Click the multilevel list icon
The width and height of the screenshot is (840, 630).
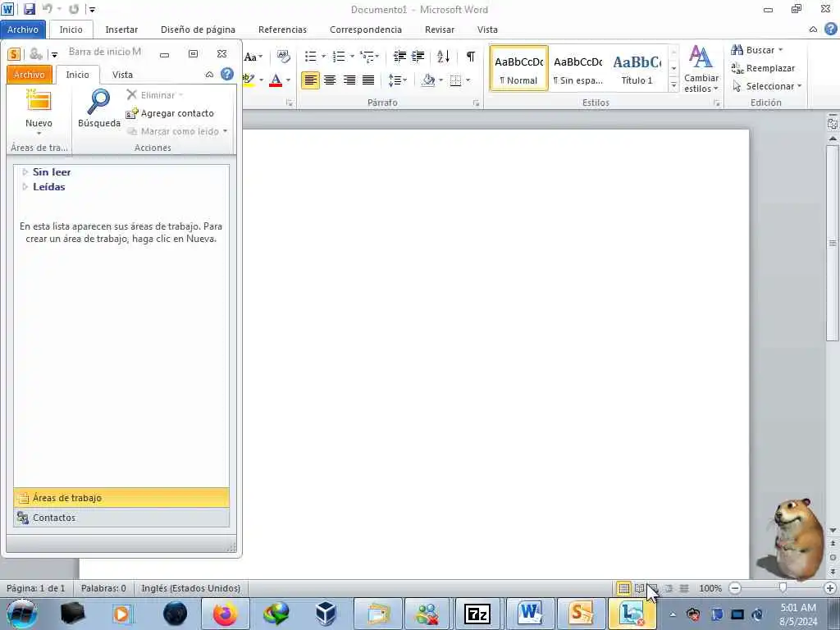click(368, 57)
